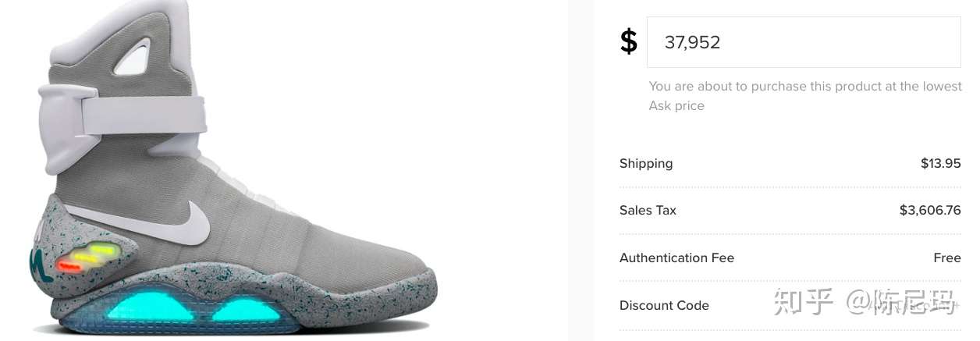Click the Authentication Fee label

(x=676, y=258)
